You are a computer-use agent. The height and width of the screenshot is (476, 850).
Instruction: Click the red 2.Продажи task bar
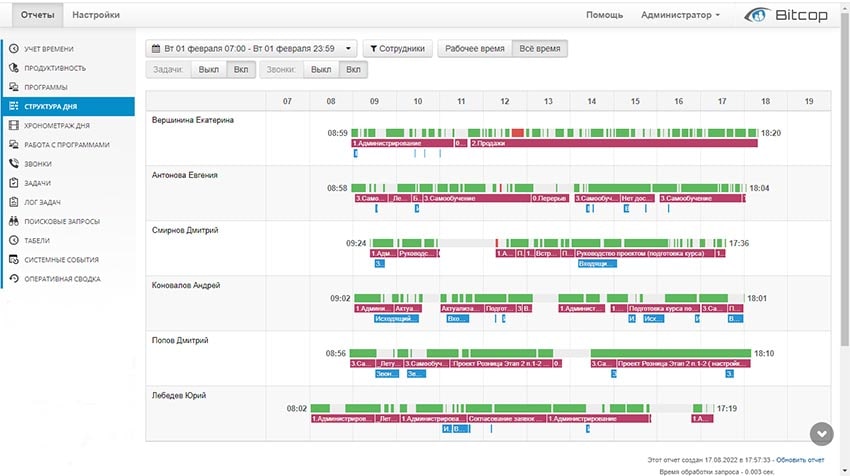coord(612,143)
